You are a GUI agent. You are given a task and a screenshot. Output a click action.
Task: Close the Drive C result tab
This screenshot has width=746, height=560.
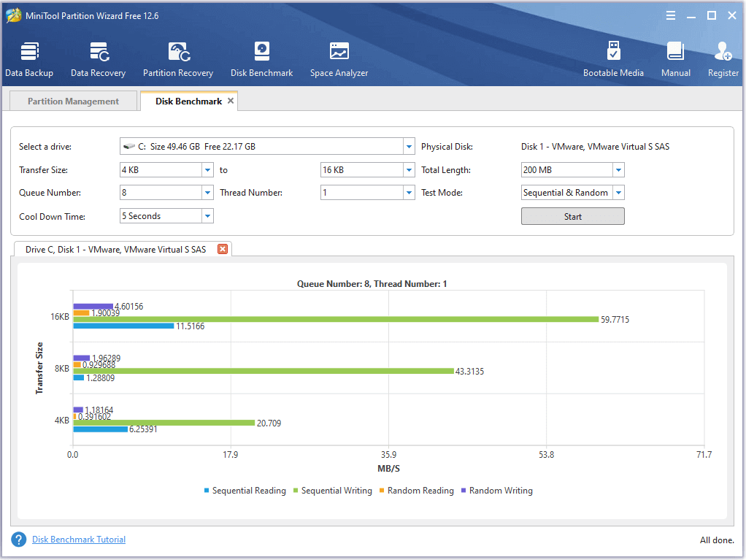click(x=223, y=249)
